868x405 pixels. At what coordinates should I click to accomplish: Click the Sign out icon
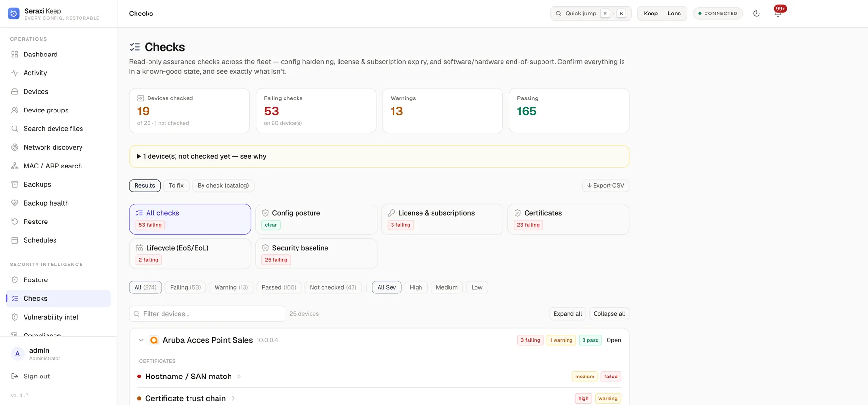tap(14, 376)
